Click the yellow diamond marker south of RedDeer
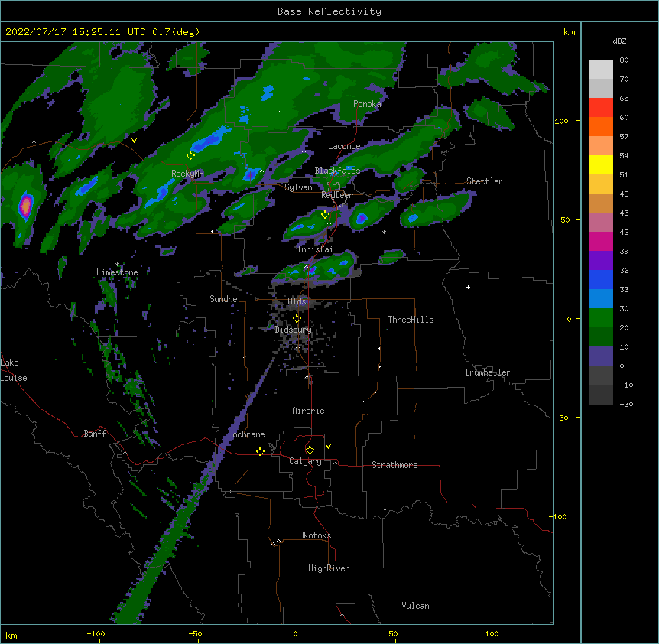Image resolution: width=659 pixels, height=644 pixels. coord(326,215)
